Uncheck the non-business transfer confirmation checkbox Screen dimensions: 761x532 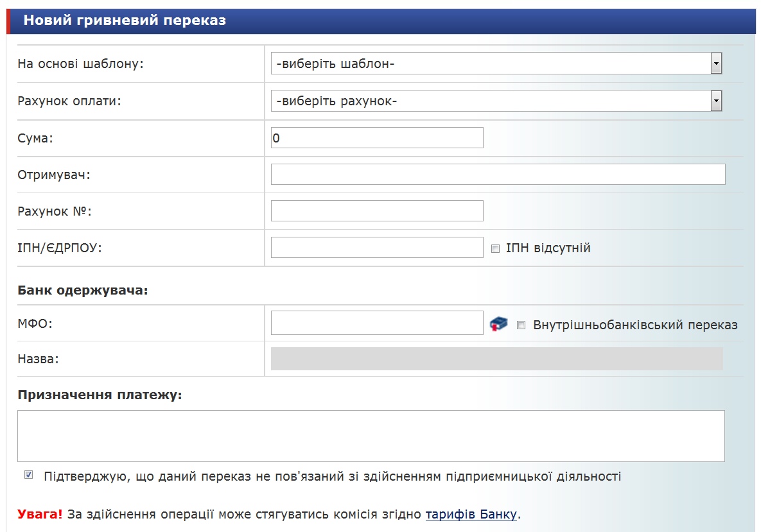29,475
